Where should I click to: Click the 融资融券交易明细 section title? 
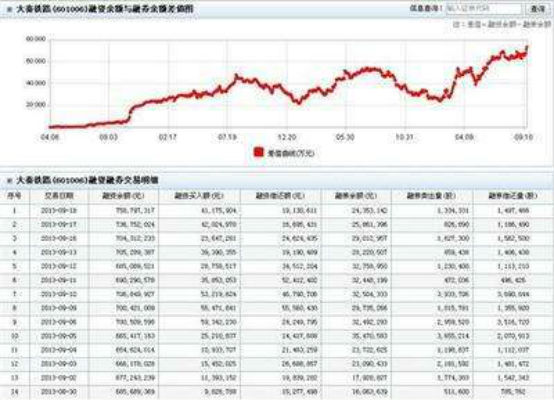(87, 181)
